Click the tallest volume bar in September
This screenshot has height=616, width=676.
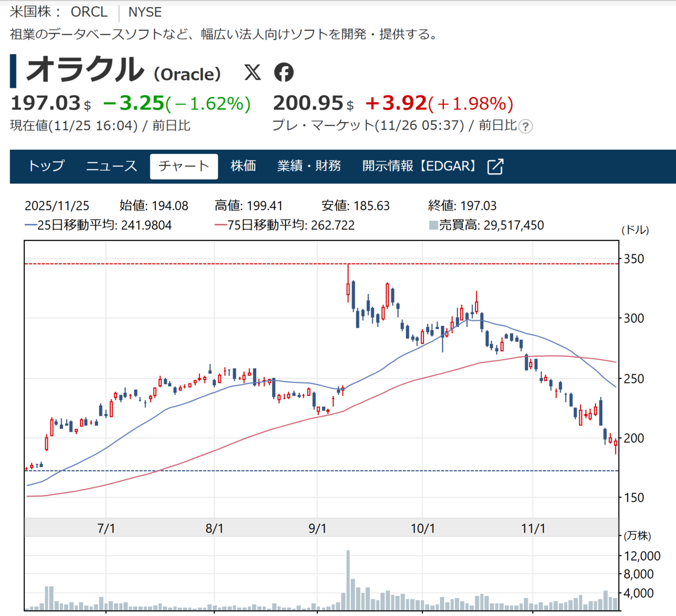[x=348, y=581]
